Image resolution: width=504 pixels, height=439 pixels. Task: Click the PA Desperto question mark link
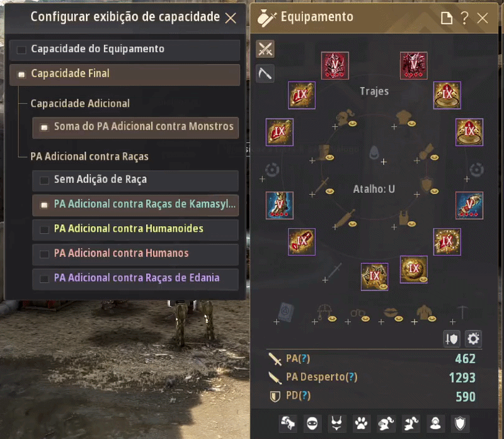(x=353, y=377)
